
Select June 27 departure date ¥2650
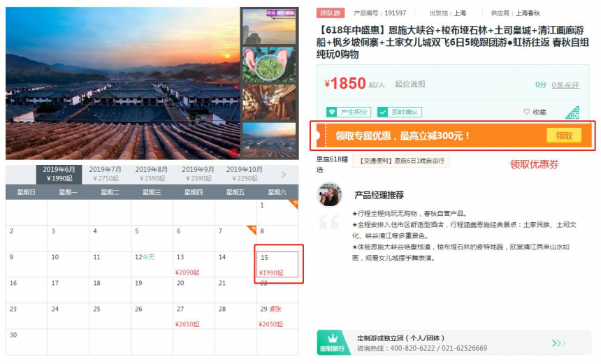click(x=194, y=316)
